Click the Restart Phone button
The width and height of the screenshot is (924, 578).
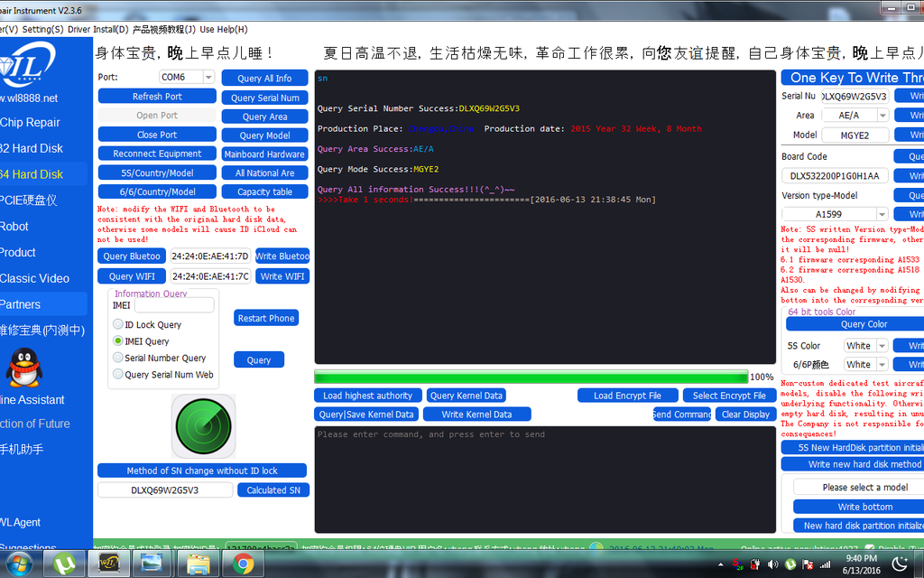266,318
